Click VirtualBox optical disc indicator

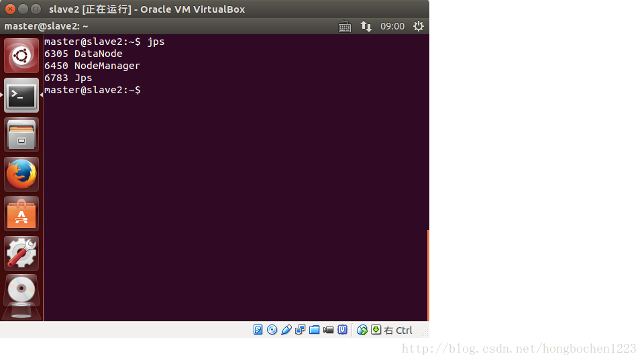(272, 330)
